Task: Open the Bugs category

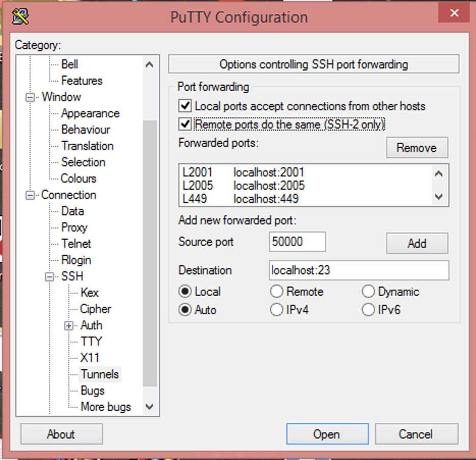Action: click(93, 391)
